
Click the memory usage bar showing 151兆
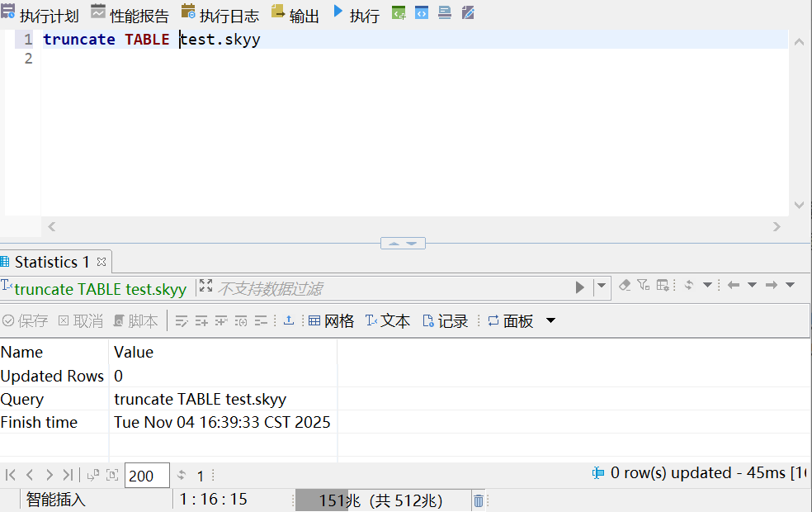click(380, 500)
